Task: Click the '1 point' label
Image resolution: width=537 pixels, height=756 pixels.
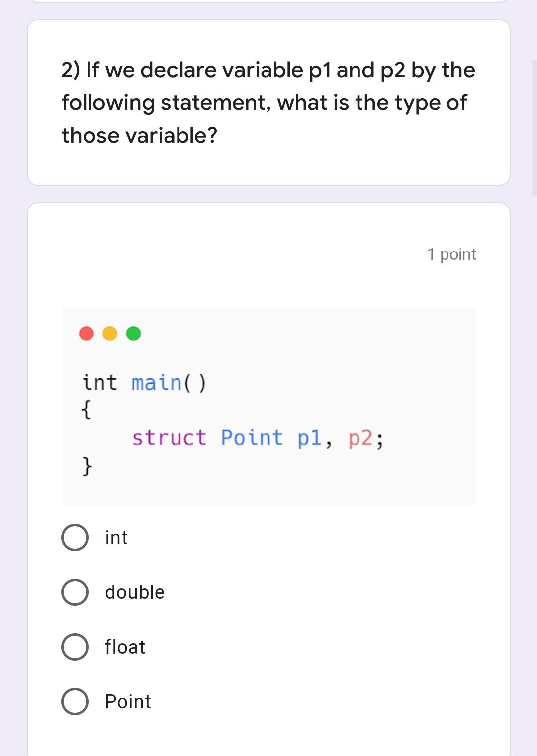Action: click(451, 254)
